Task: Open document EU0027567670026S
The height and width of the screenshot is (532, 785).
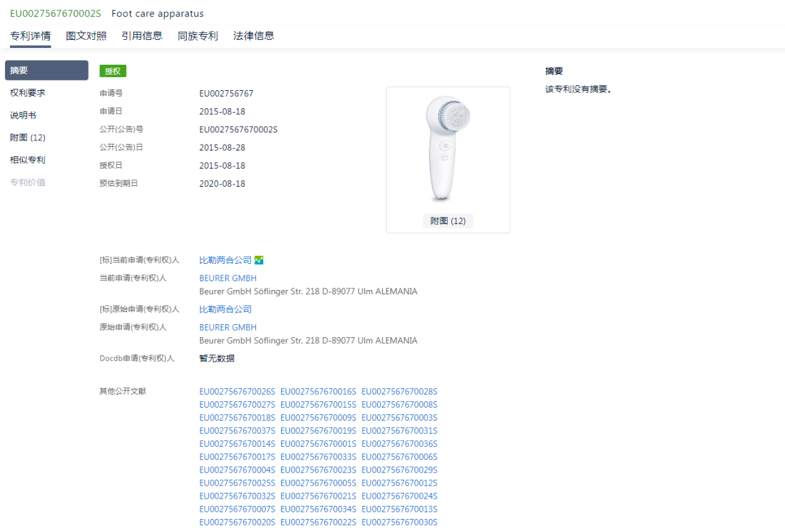Action: [237, 391]
